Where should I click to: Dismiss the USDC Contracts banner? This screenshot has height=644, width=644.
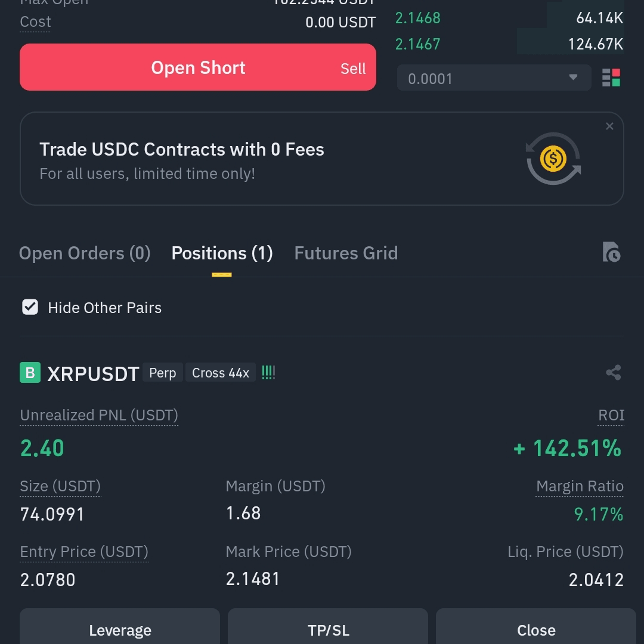(609, 126)
